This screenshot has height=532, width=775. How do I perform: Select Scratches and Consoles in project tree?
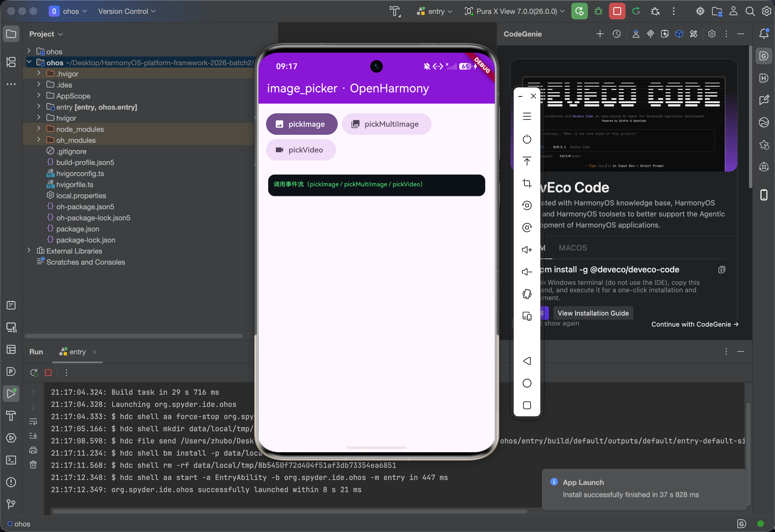[85, 262]
